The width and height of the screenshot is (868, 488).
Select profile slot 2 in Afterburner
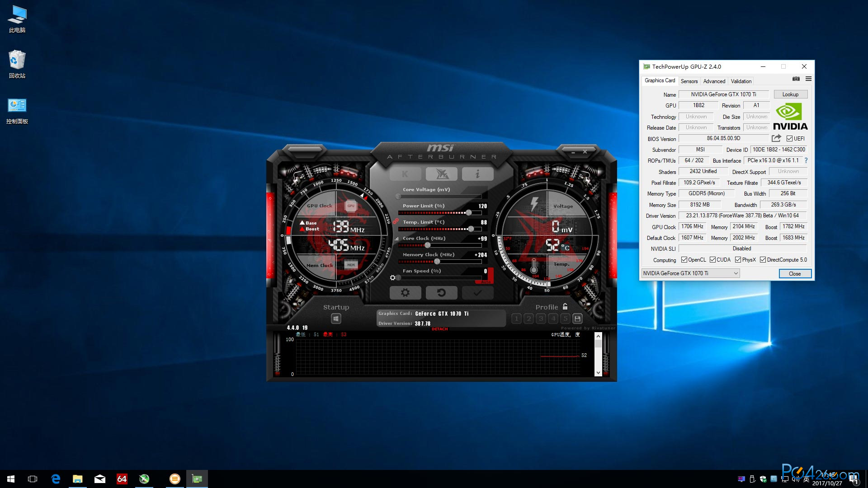tap(529, 319)
